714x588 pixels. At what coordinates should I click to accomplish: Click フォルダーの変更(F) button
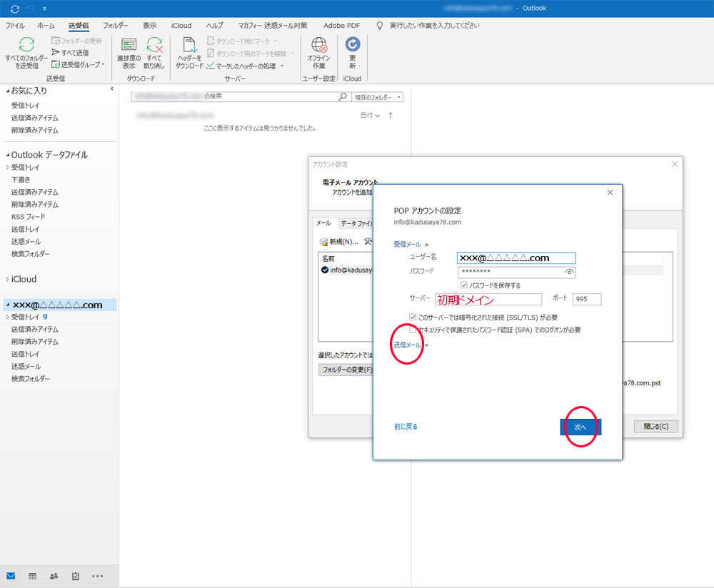[x=346, y=370]
